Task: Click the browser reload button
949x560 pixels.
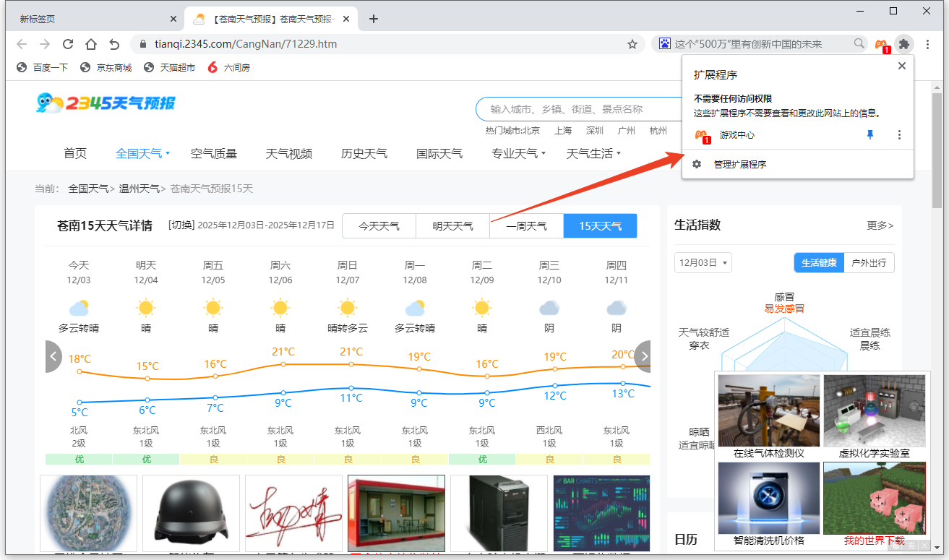Action: (68, 44)
